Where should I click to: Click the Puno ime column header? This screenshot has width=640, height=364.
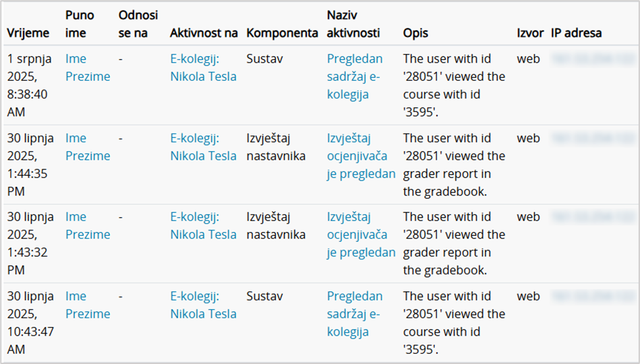(x=80, y=24)
